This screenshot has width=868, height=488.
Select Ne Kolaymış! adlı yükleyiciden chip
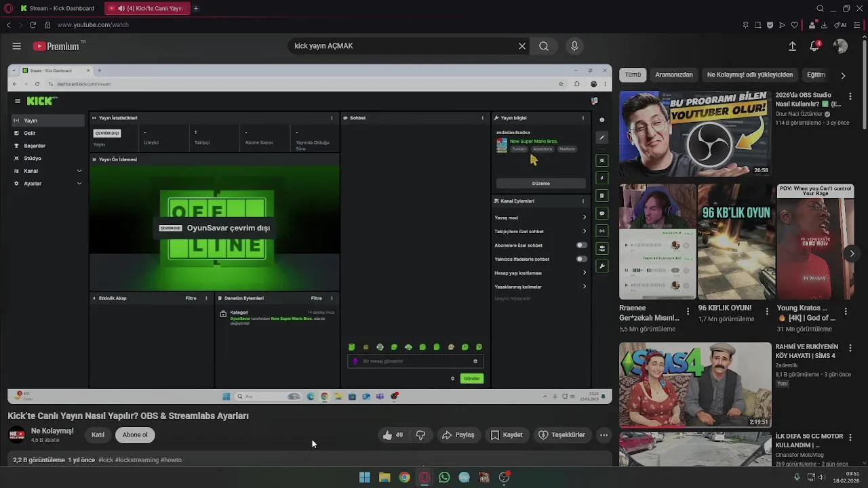click(x=750, y=75)
